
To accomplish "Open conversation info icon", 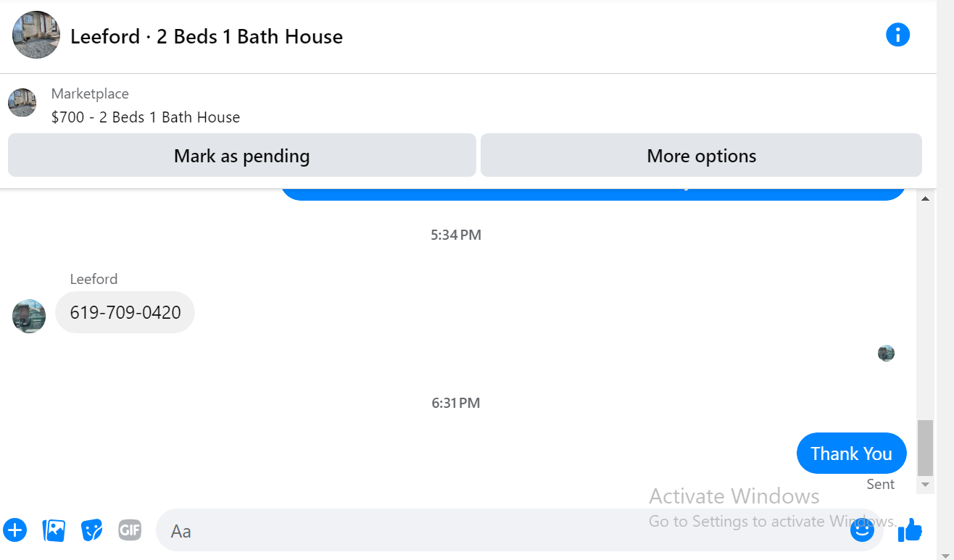I will click(897, 35).
